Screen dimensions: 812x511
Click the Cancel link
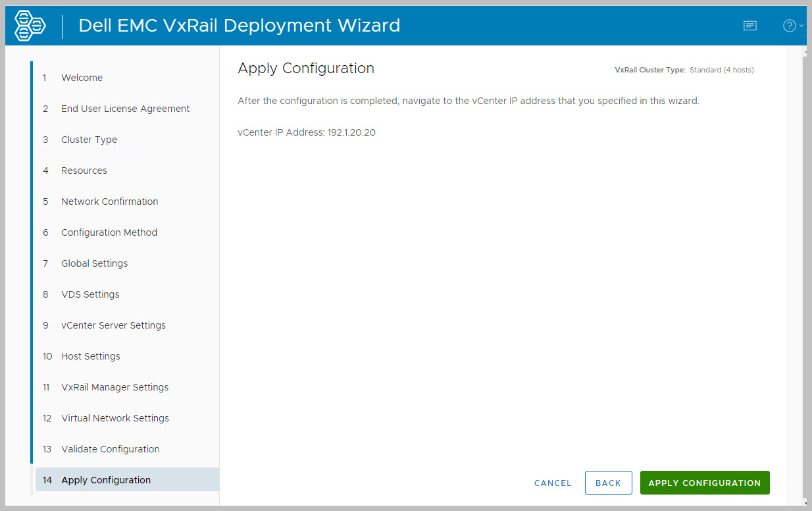tap(553, 483)
